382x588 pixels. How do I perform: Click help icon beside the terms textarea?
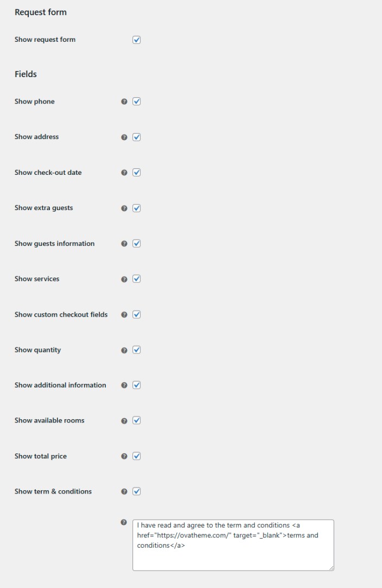pos(124,522)
